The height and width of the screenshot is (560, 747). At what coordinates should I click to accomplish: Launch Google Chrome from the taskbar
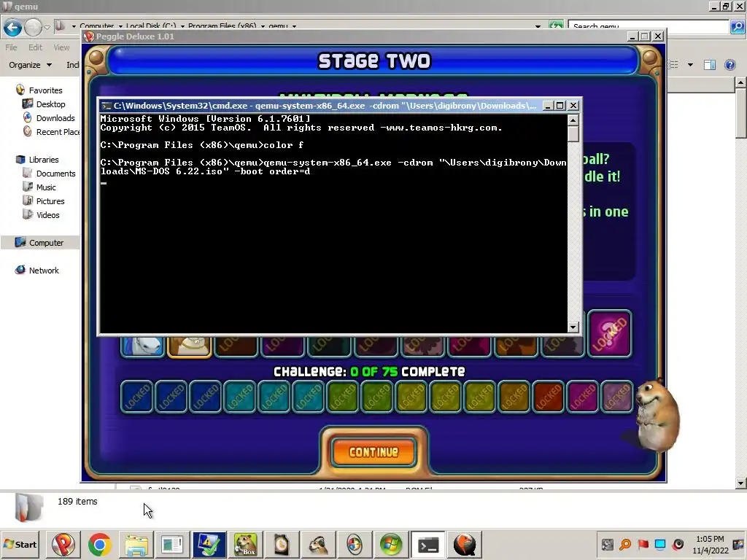pos(99,544)
